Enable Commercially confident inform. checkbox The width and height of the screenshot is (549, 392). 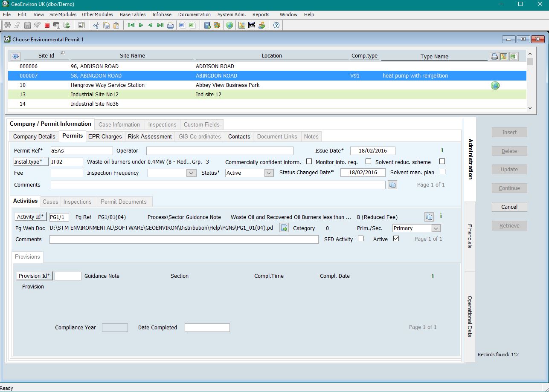pyautogui.click(x=309, y=161)
